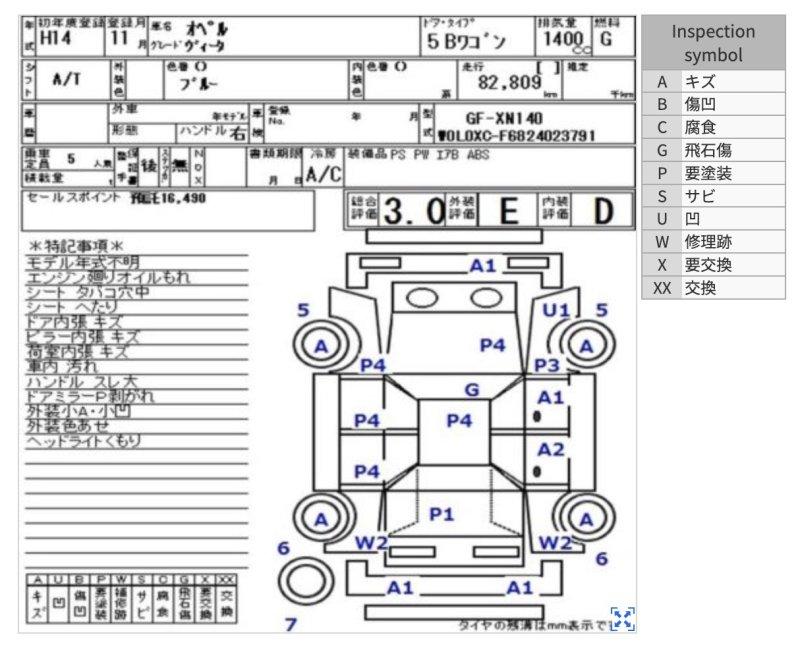The width and height of the screenshot is (800, 660).
Task: Click the Inspection symbol table header
Action: (x=713, y=43)
